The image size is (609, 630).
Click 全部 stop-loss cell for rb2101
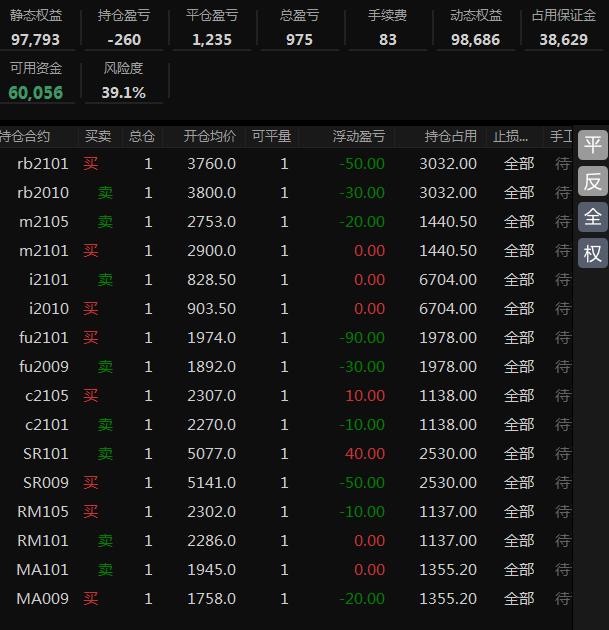pos(519,164)
